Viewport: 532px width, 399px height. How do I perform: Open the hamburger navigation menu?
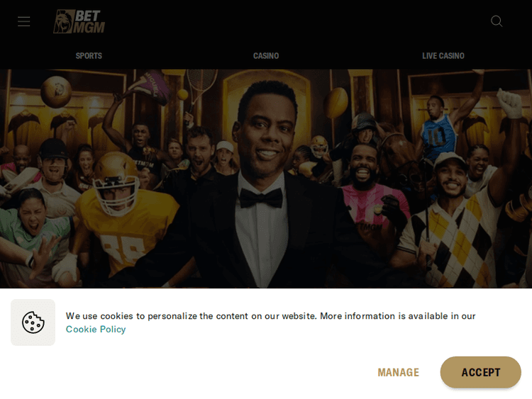coord(23,21)
